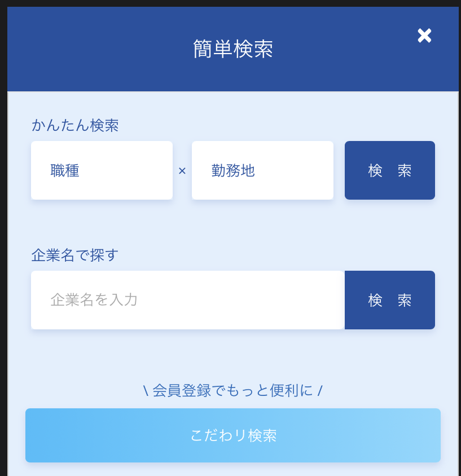Click the light blue gradient こだわり検索 bar

(x=232, y=435)
